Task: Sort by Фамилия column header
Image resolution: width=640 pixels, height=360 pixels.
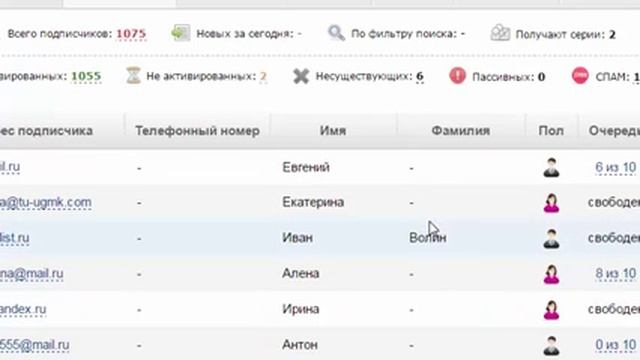Action: (x=460, y=131)
